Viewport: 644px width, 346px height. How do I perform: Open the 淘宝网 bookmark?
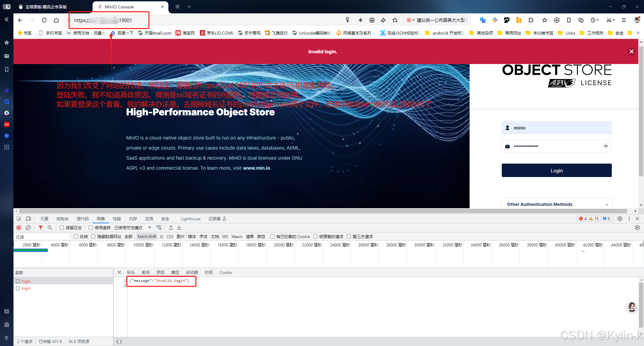(x=185, y=33)
